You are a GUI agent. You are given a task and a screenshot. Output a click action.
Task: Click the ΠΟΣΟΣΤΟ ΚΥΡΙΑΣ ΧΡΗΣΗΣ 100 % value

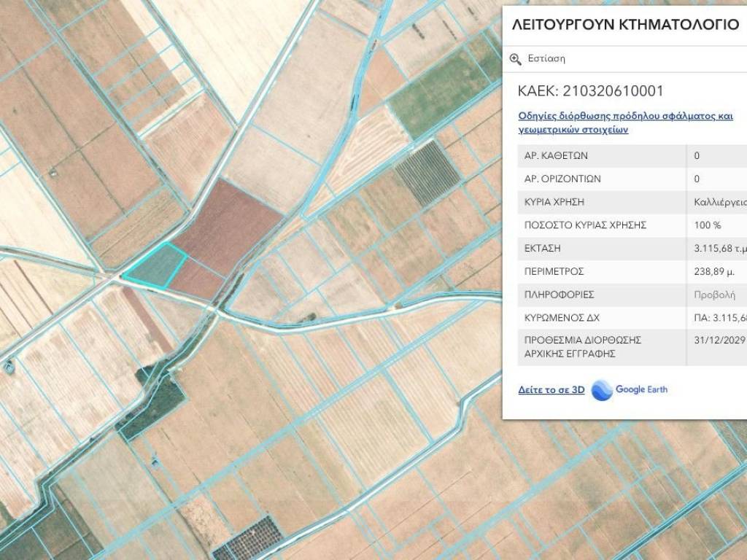(x=708, y=225)
